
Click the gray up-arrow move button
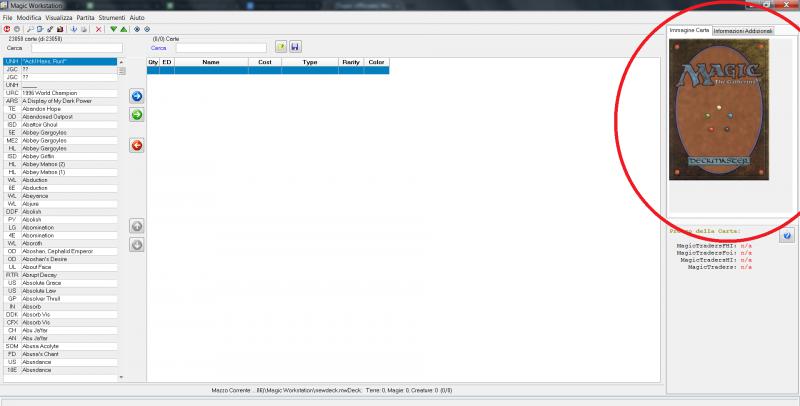pos(137,226)
